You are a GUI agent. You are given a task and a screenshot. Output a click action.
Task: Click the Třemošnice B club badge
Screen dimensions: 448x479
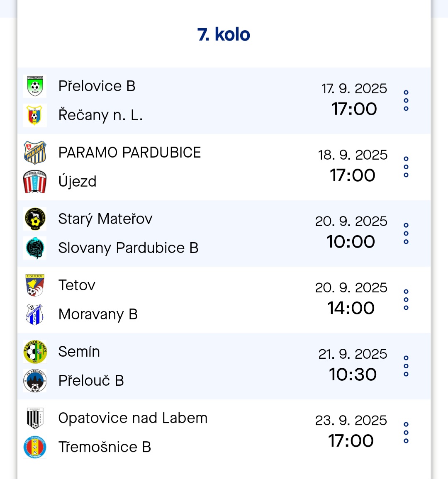coord(35,447)
